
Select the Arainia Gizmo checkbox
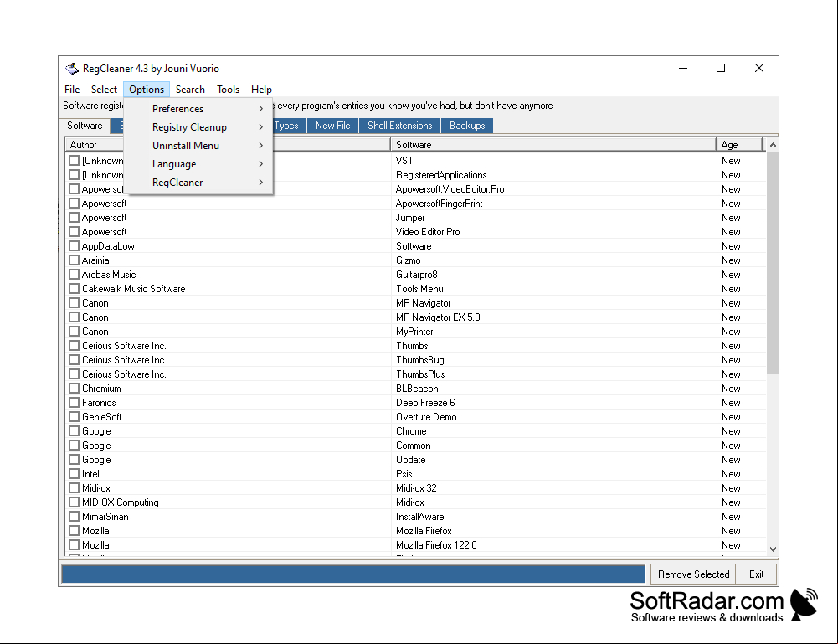[x=75, y=260]
